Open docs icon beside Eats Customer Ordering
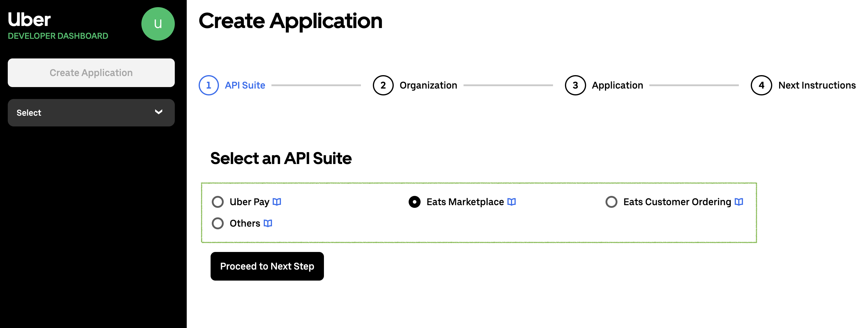The image size is (868, 328). 739,202
